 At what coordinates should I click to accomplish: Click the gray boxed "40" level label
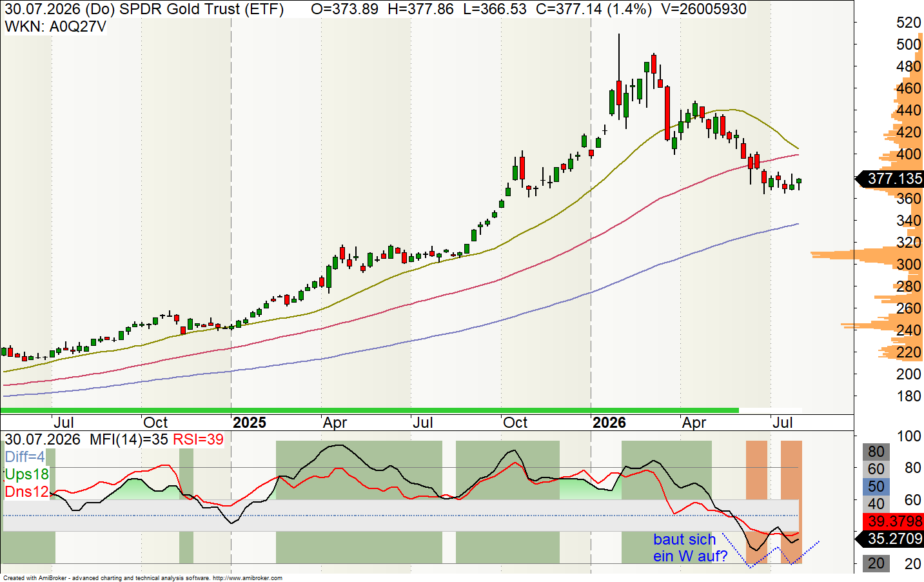point(876,504)
